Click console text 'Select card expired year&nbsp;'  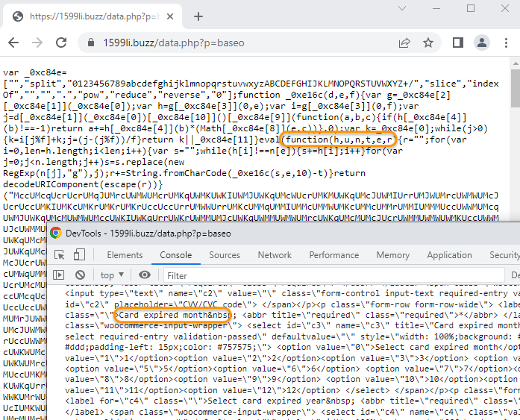(281, 401)
